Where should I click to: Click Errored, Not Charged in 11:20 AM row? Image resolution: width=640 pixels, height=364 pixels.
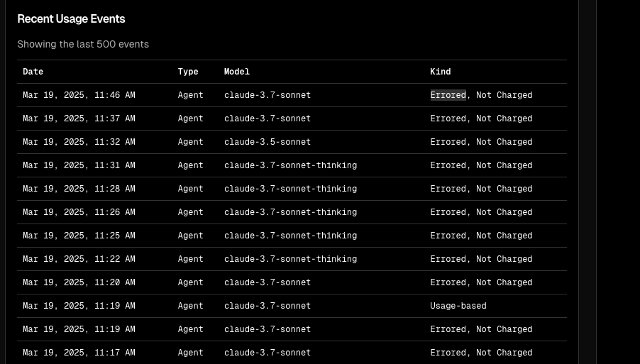coord(481,282)
